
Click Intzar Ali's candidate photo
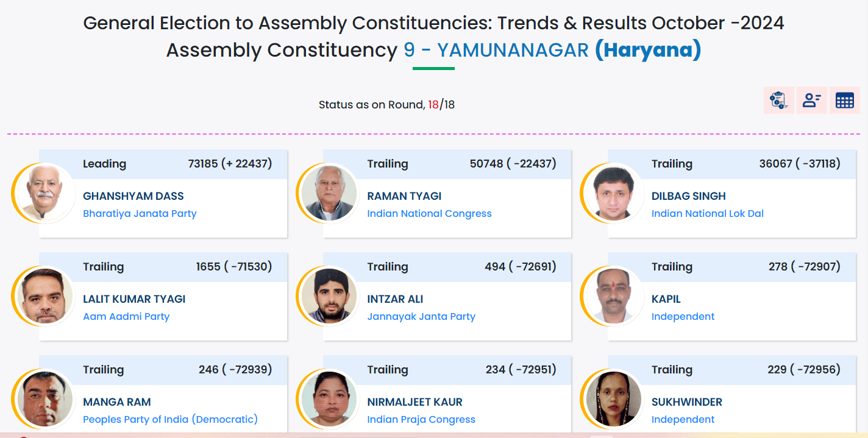(x=329, y=297)
